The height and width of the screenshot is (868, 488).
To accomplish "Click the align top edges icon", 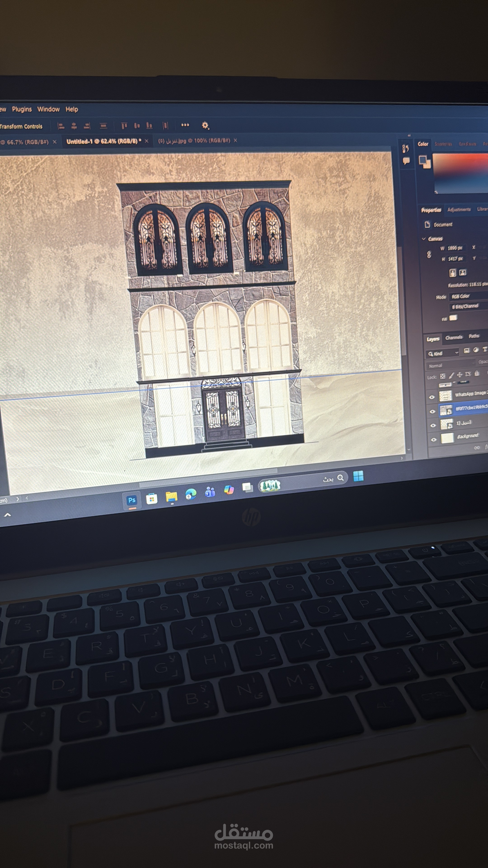I will (x=124, y=126).
